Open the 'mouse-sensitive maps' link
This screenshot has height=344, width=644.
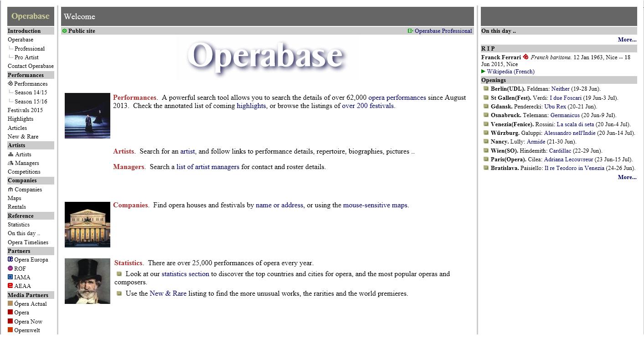(375, 205)
